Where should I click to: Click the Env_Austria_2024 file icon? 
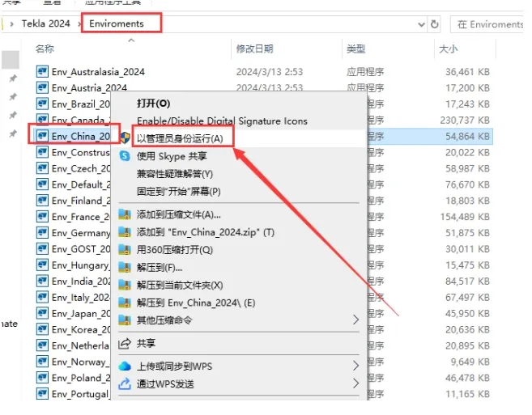coord(42,87)
